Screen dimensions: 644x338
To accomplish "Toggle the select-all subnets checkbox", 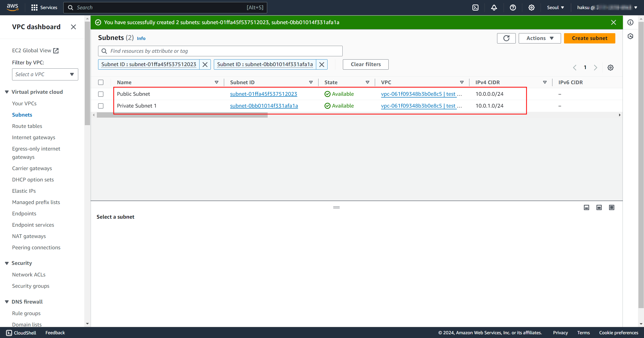I will pyautogui.click(x=101, y=82).
